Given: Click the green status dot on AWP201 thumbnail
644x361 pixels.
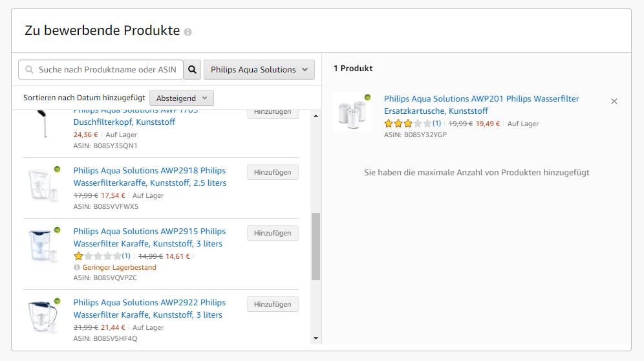Looking at the screenshot, I should [368, 98].
